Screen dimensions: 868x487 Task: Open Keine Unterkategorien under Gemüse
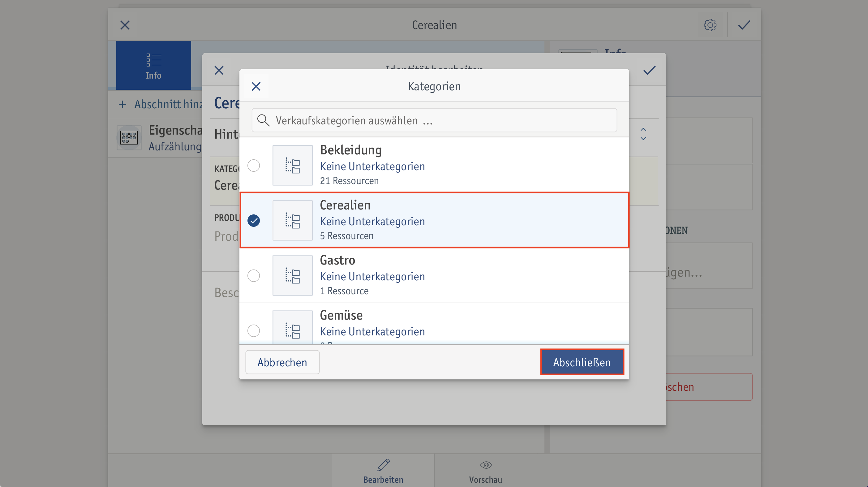[372, 332]
